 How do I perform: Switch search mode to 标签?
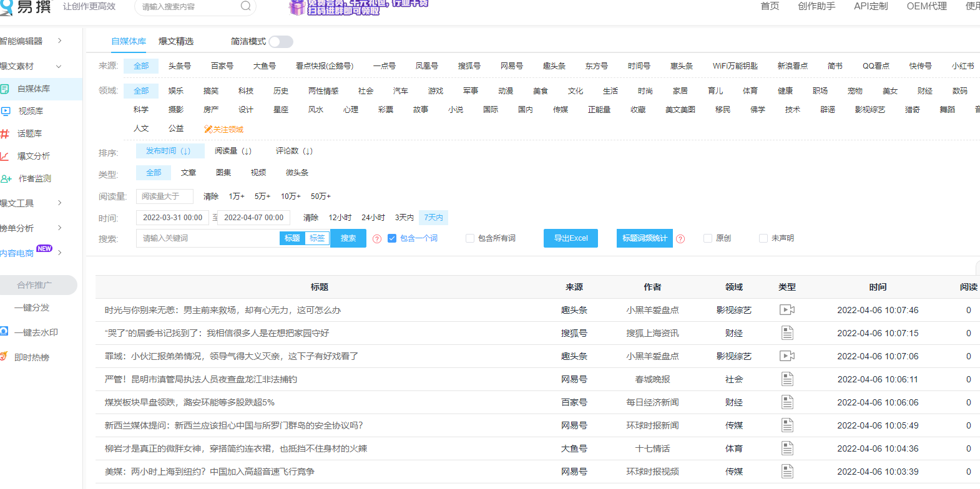pyautogui.click(x=317, y=238)
